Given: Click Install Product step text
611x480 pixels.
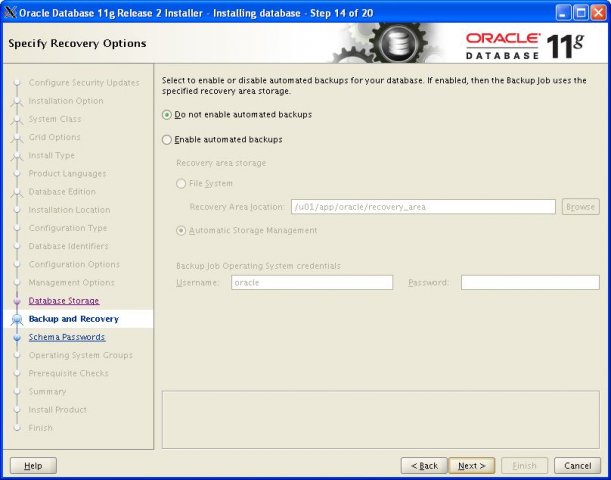Looking at the screenshot, I should pyautogui.click(x=57, y=409).
